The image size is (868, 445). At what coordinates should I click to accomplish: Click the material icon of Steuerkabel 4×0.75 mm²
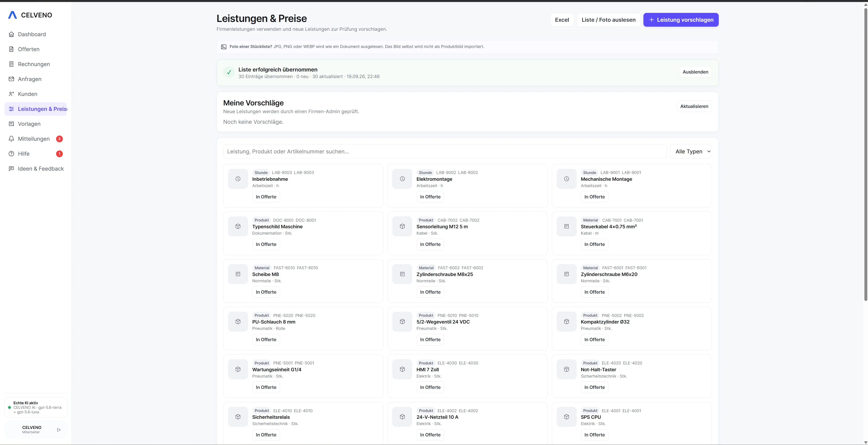click(567, 226)
